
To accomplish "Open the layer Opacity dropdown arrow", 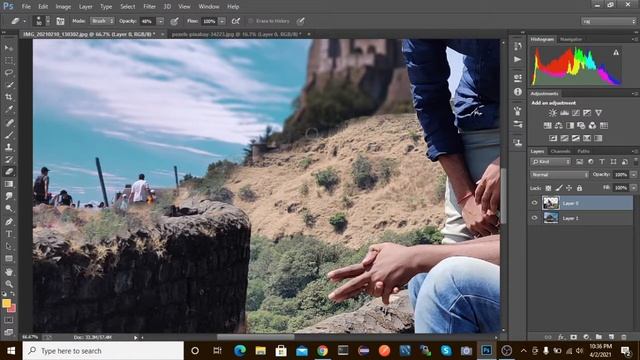I will 633,175.
